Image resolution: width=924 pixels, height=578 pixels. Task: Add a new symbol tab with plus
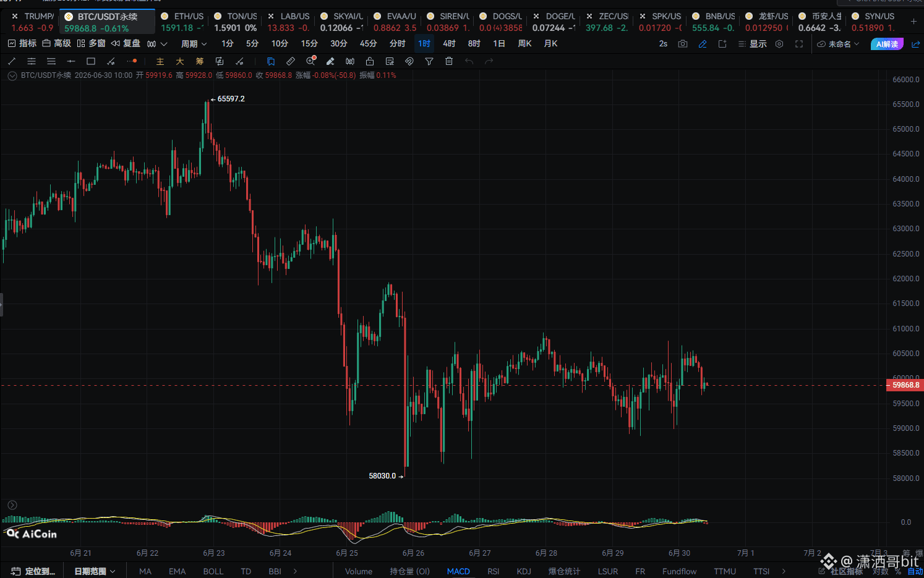(x=913, y=22)
